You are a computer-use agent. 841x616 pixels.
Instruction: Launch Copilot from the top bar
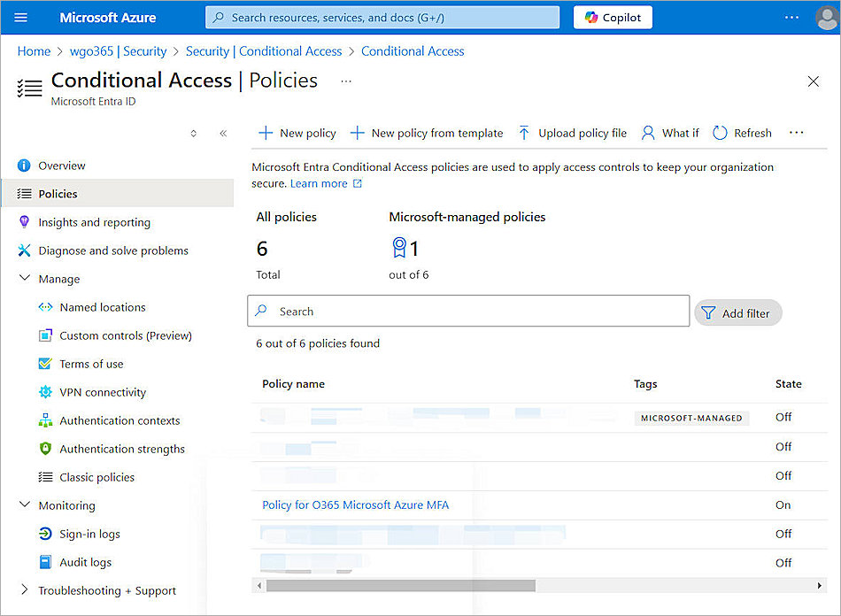[613, 17]
